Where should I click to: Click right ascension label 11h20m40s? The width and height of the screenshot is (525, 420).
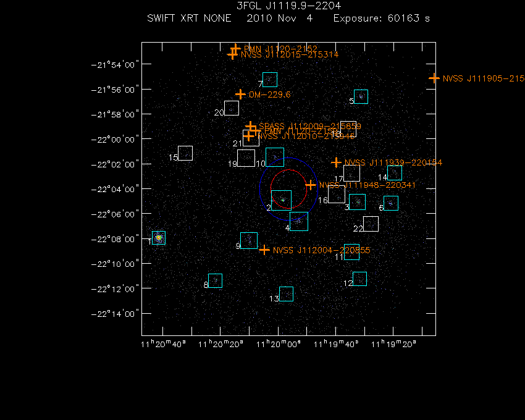click(163, 344)
